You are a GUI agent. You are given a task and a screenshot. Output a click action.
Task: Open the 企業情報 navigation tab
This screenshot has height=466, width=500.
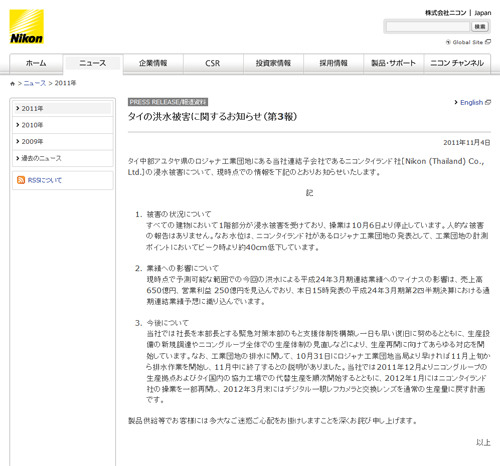coord(153,63)
